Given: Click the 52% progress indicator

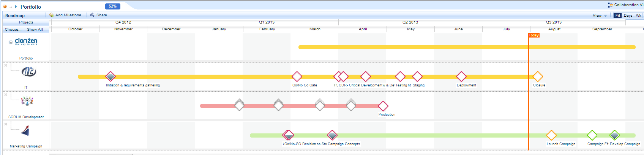Looking at the screenshot, I should click(112, 6).
